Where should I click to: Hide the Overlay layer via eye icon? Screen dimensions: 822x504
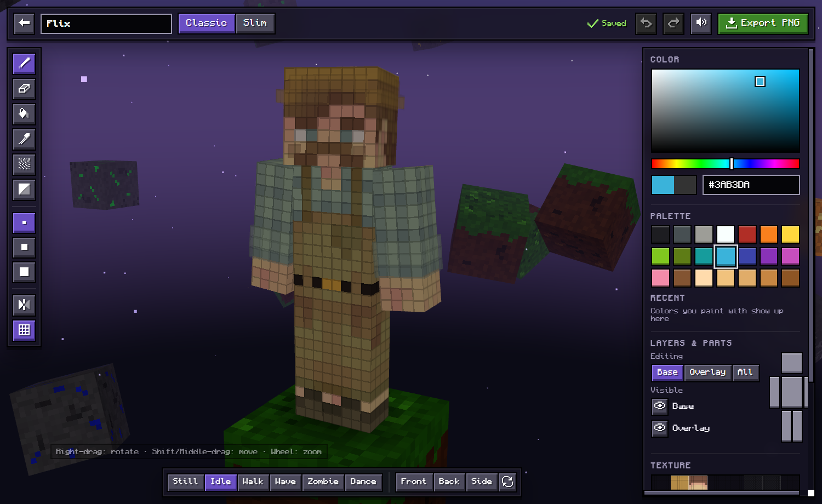click(660, 428)
